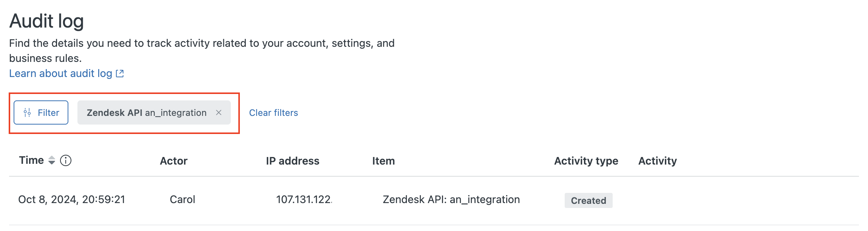Click the Activity type column header
This screenshot has width=868, height=231.
click(x=586, y=161)
